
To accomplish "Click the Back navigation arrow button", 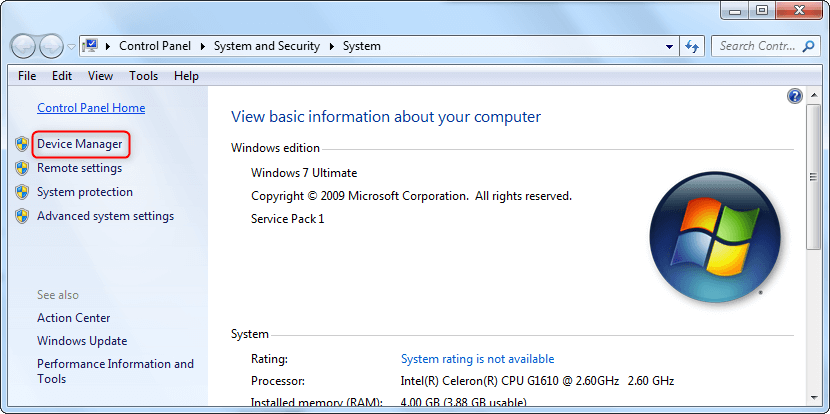I will (23, 47).
